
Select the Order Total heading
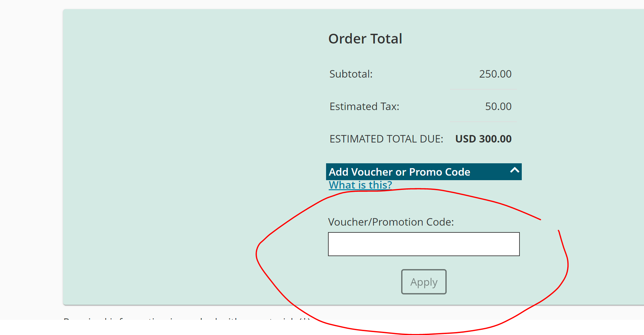point(365,39)
